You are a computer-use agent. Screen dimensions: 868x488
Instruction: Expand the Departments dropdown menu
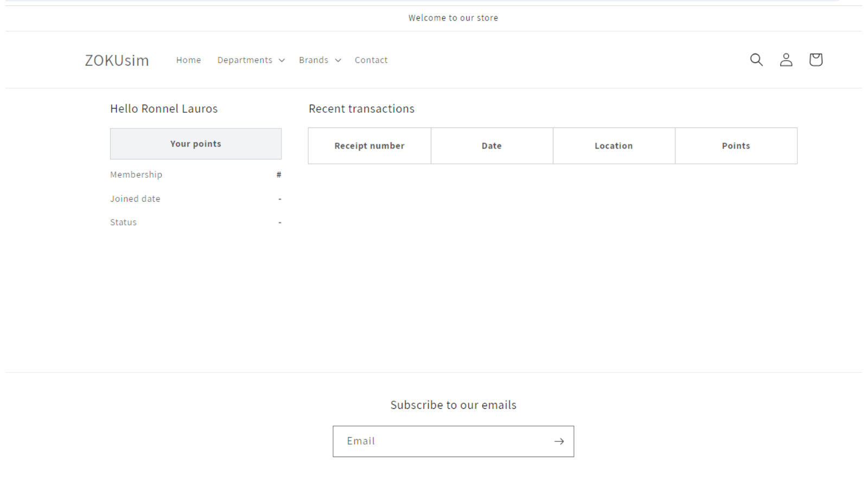click(251, 60)
